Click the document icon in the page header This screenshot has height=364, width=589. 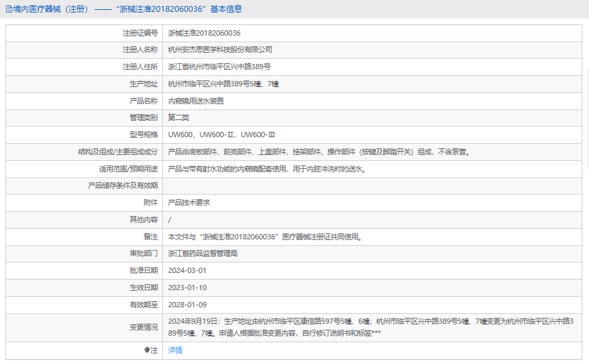9,9
